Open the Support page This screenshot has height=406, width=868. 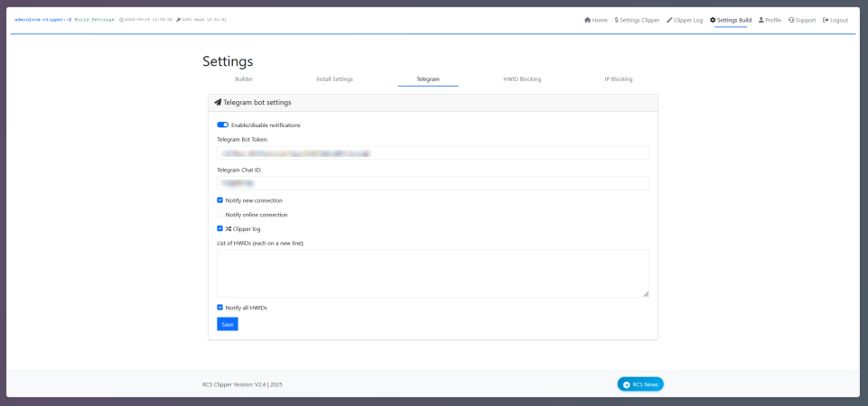point(802,20)
